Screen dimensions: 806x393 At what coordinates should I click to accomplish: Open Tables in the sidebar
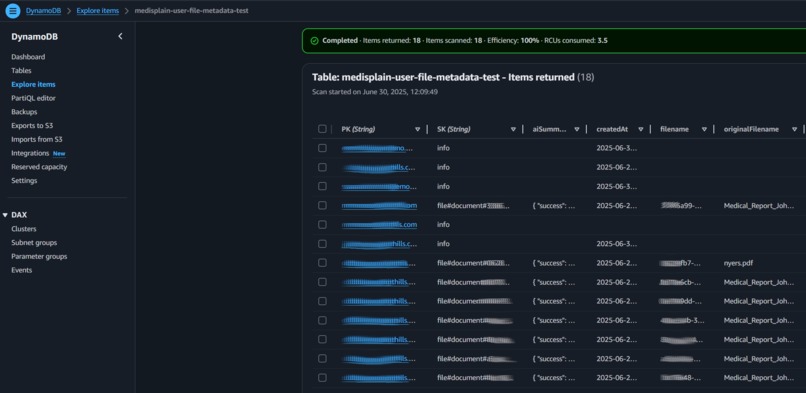coord(21,71)
